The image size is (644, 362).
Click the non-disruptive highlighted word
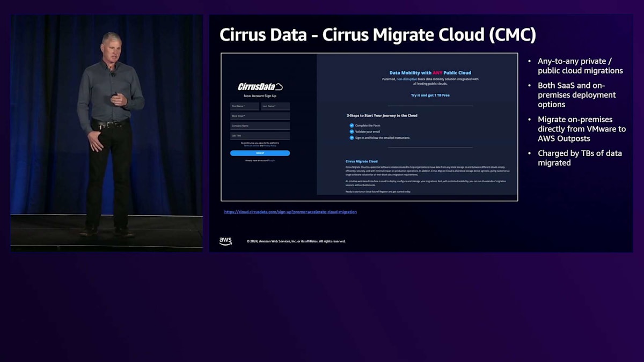406,79
